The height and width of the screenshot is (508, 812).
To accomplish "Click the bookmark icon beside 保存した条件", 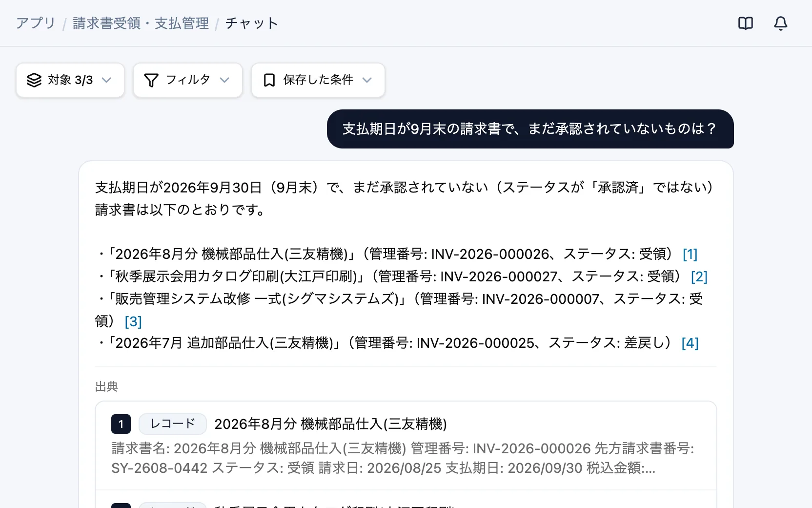I will 269,80.
